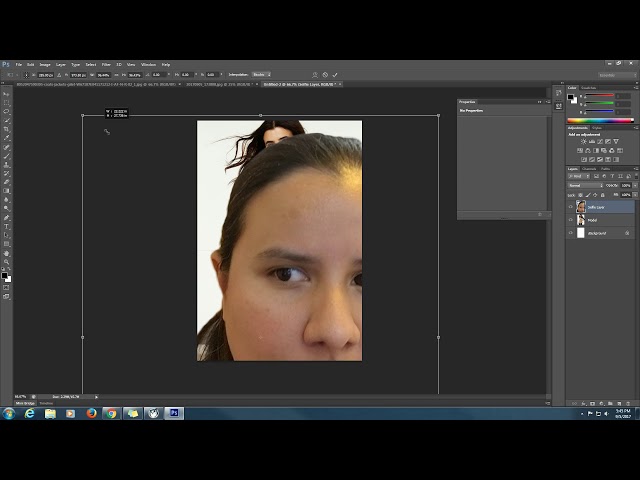Open the File menu
640x480 pixels.
coord(19,64)
